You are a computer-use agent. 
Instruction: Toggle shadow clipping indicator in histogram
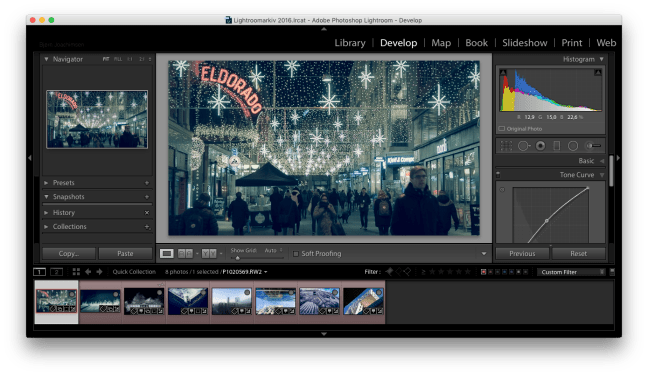(503, 72)
